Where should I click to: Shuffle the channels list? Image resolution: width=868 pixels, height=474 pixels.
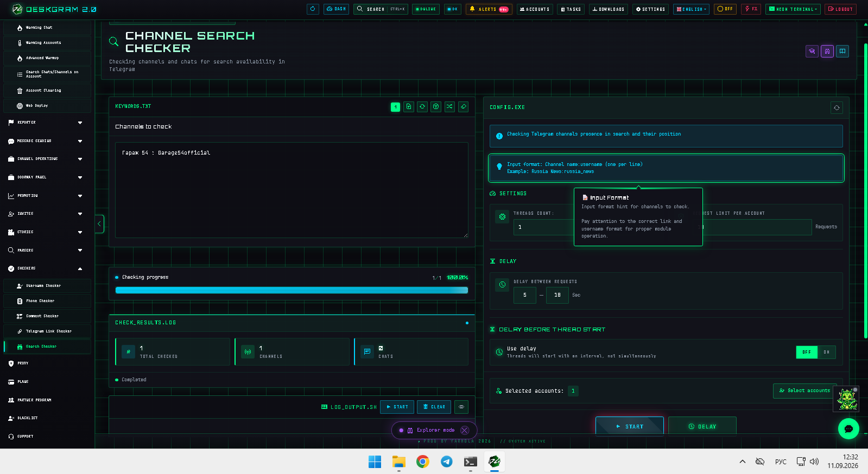[449, 107]
